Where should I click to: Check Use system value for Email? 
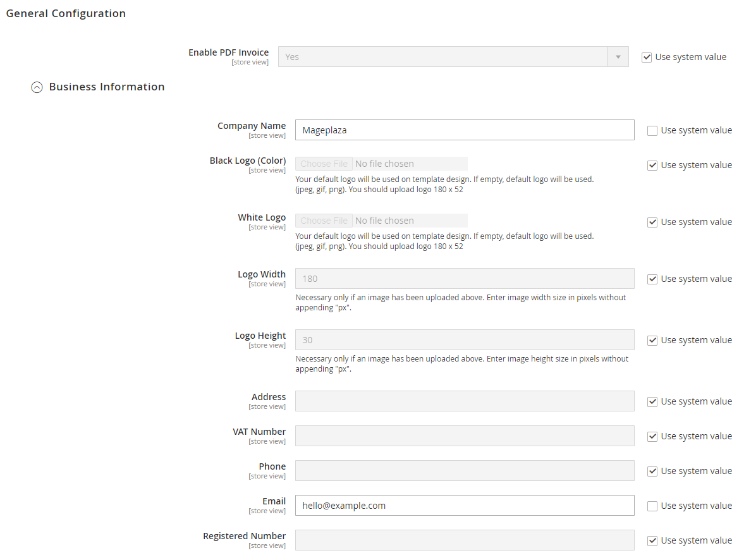pyautogui.click(x=652, y=506)
